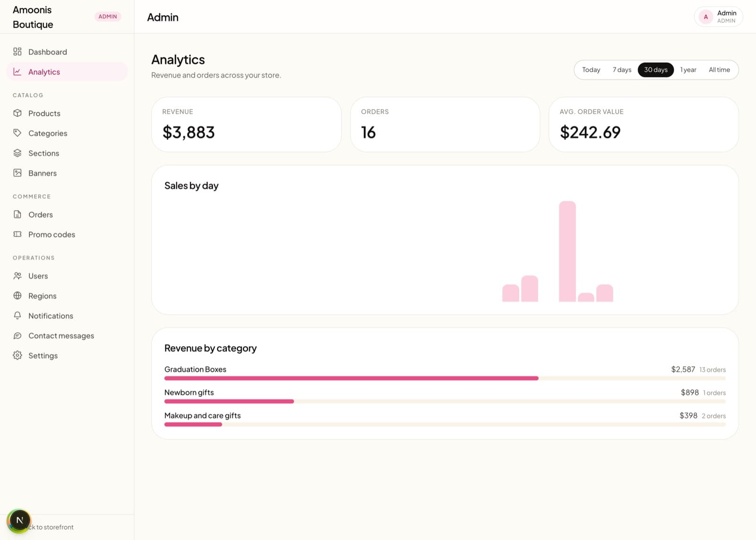Click the Graduation Boxes revenue bar

(x=352, y=378)
